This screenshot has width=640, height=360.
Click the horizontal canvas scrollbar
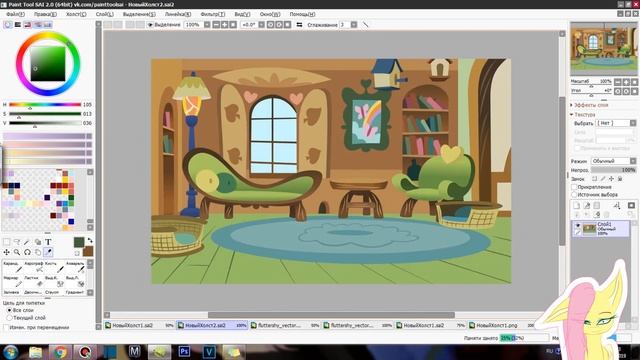click(x=331, y=315)
